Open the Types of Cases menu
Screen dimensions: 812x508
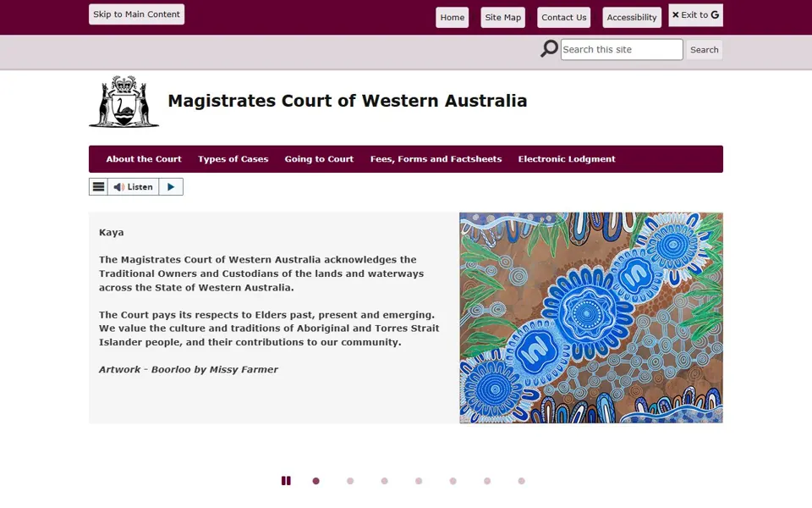[x=233, y=159]
